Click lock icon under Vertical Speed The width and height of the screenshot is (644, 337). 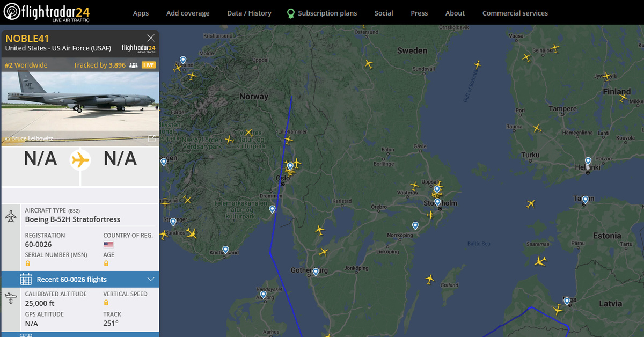[x=106, y=303]
